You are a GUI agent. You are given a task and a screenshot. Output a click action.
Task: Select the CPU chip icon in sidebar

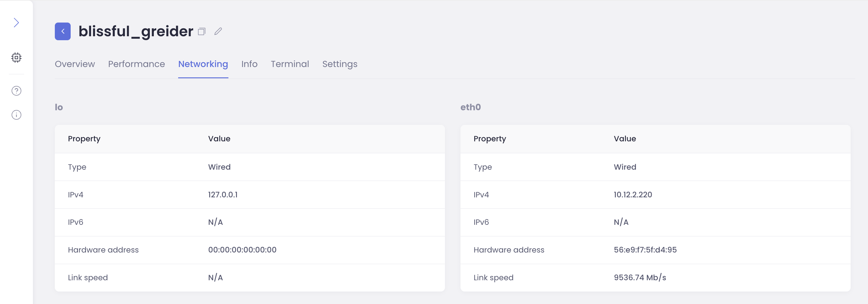[16, 57]
